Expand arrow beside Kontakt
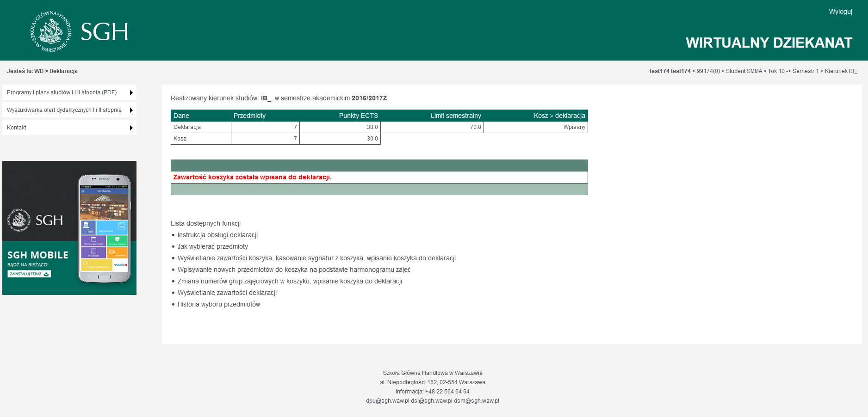Screen dimensions: 868x417 (131, 128)
